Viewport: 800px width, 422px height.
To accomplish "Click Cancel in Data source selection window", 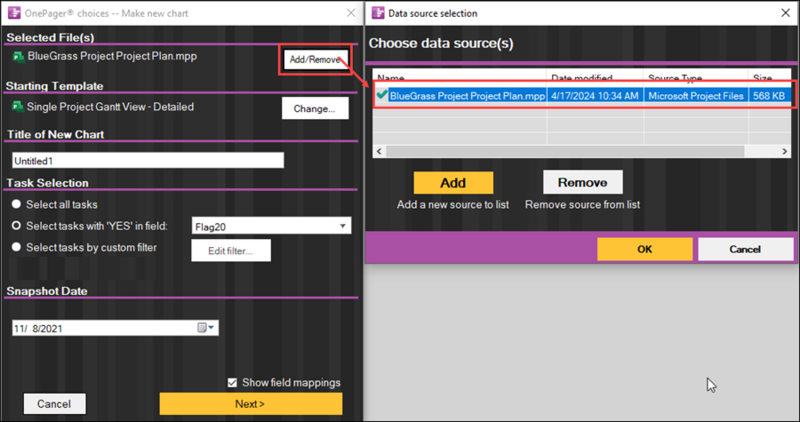I will click(x=745, y=249).
